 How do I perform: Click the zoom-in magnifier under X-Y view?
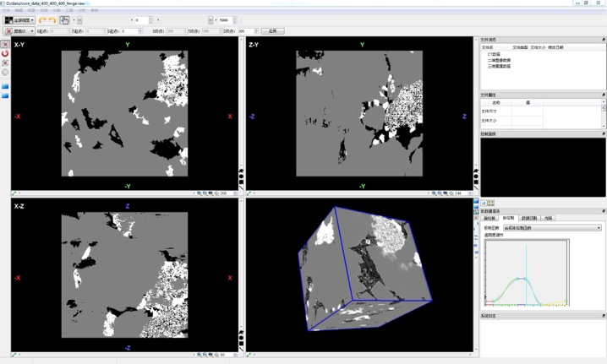point(199,193)
